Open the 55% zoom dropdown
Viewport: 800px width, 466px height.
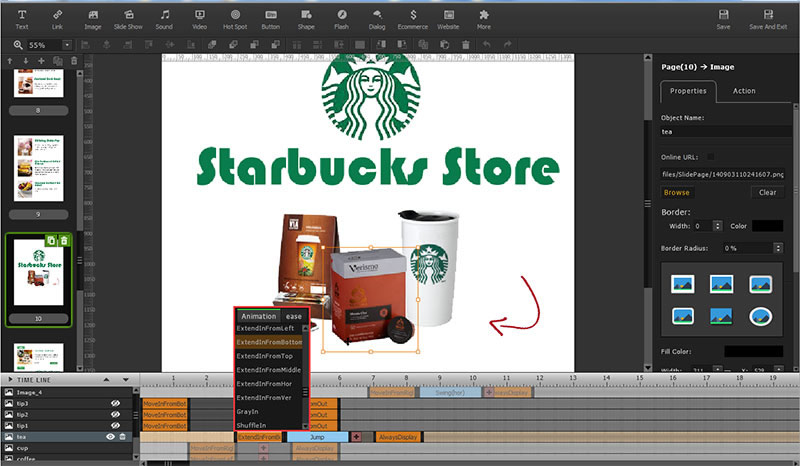67,45
